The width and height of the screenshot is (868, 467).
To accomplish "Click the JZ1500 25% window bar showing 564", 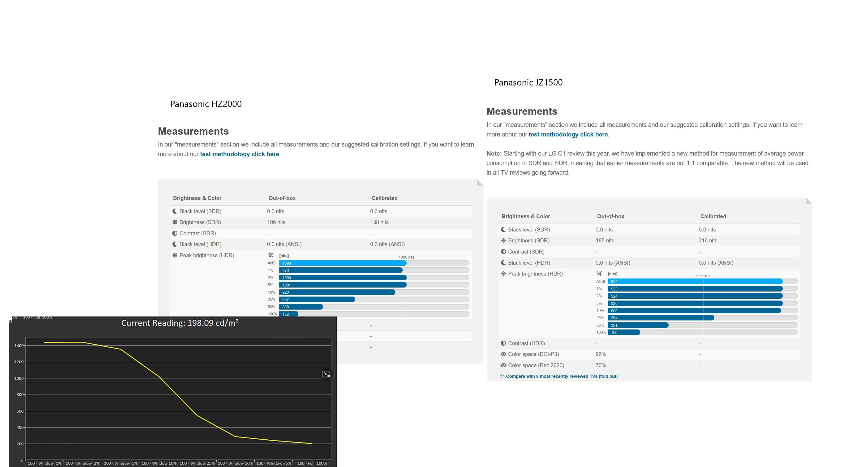I will (661, 318).
